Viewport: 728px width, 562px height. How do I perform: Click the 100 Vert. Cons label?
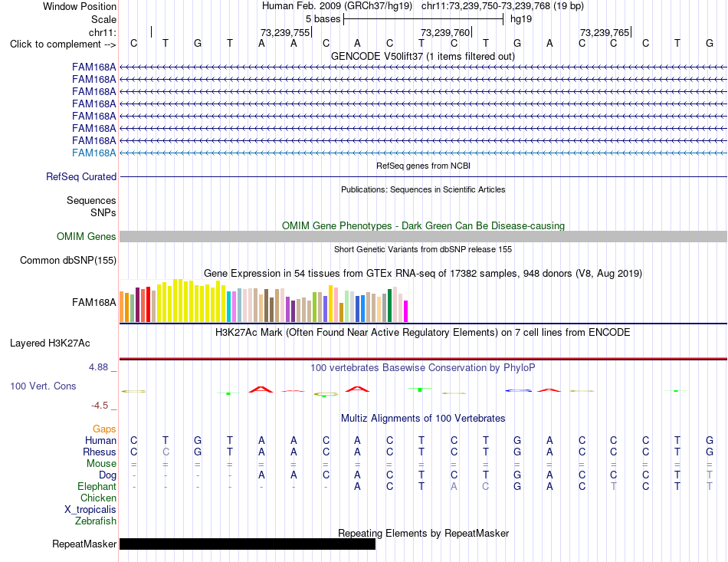coord(43,386)
